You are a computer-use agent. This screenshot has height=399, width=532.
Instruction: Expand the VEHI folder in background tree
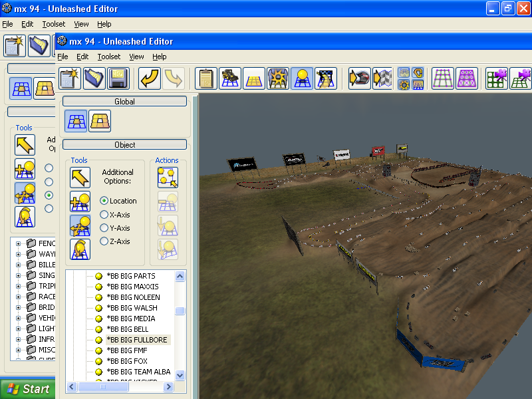pyautogui.click(x=19, y=318)
